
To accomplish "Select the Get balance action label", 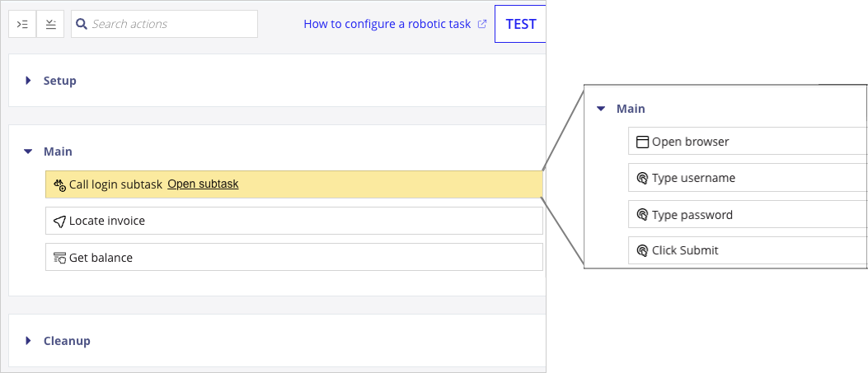I will tap(101, 258).
